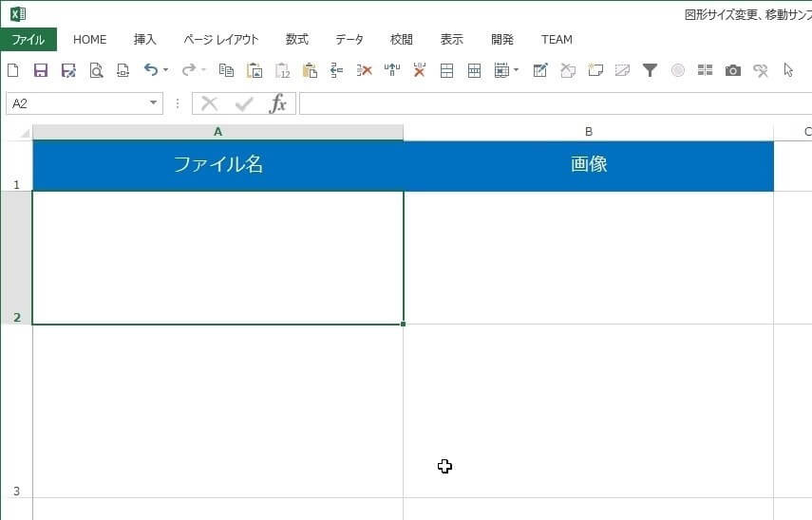812x520 pixels.
Task: Open the Name Box dropdown
Action: 153,103
